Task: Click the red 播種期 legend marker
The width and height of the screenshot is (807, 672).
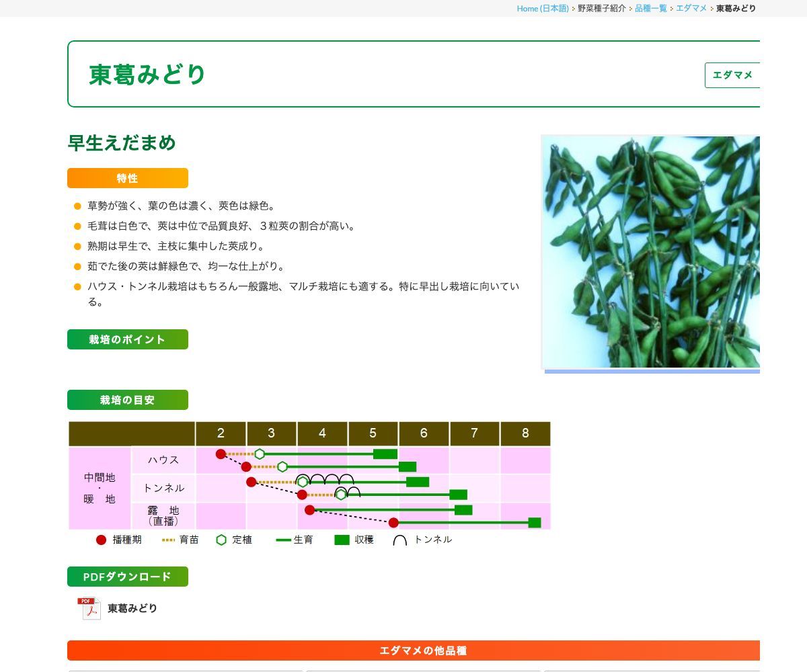Action: tap(102, 539)
